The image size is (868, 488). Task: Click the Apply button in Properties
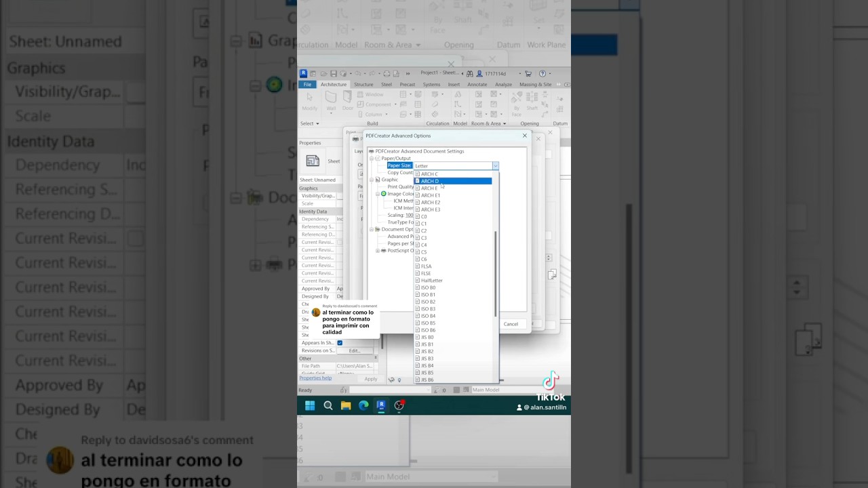370,379
